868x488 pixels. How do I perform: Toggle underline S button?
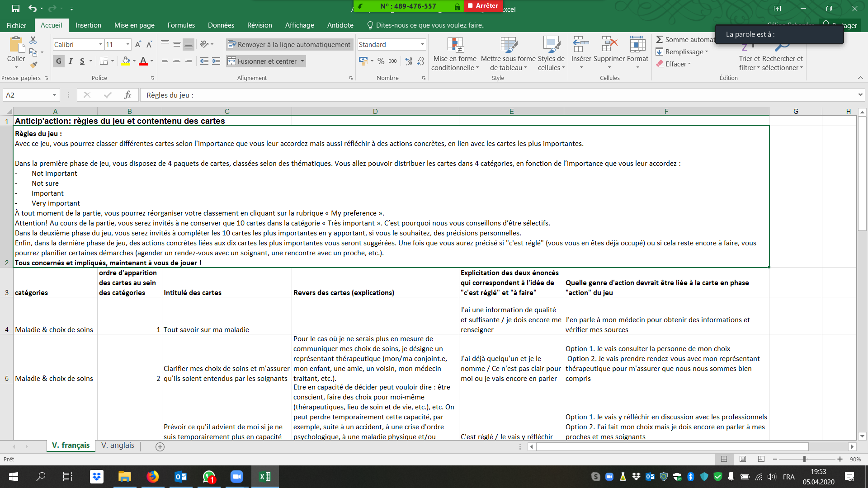pos(82,61)
